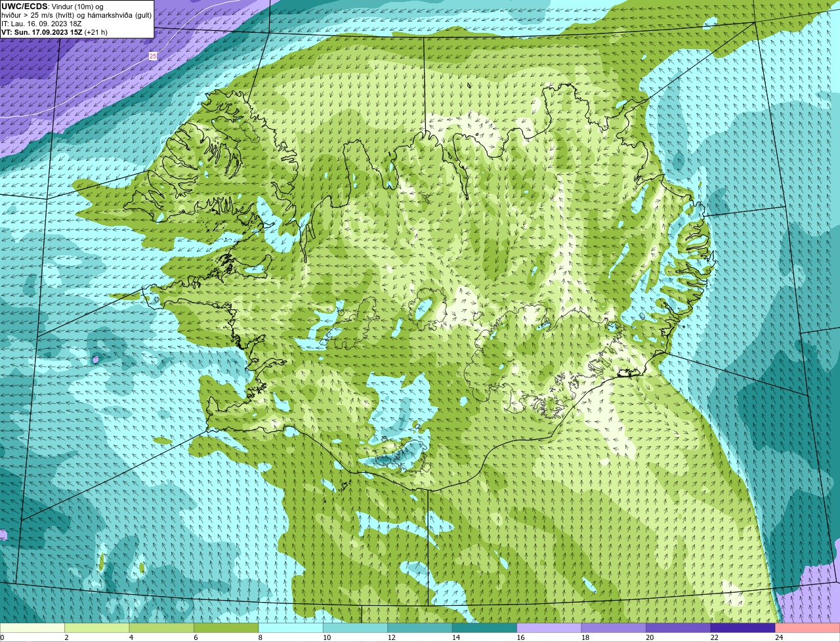Click the '25' contour line label
840x642 pixels.
pos(153,56)
